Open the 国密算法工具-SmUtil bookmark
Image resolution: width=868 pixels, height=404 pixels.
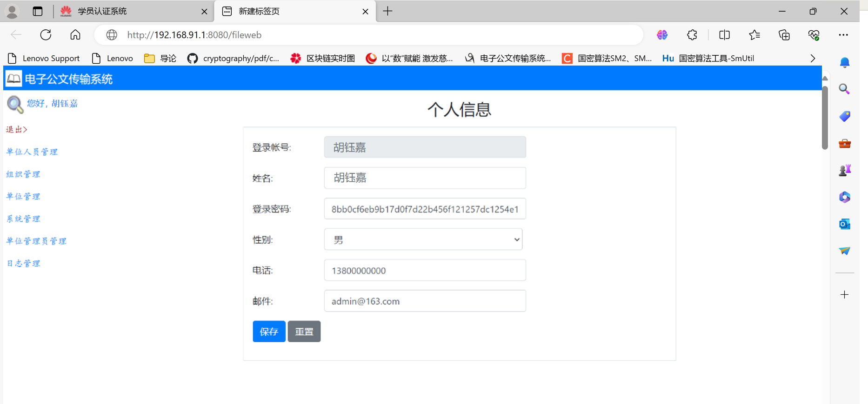tap(708, 58)
